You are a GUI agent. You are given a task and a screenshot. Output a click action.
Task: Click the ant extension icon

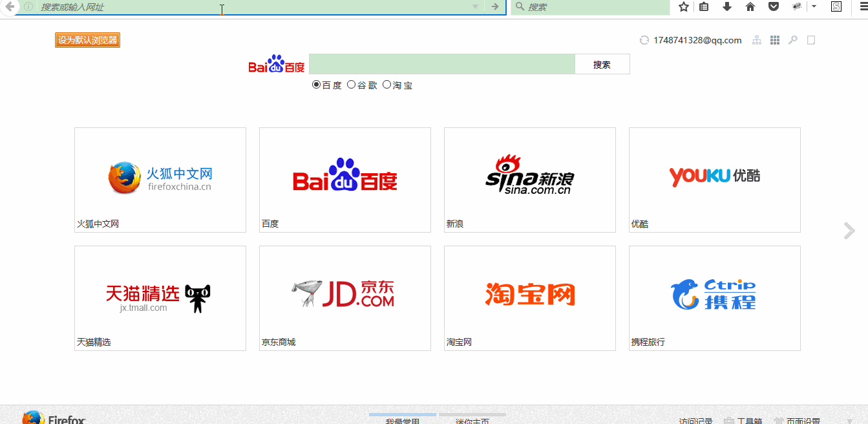797,6
